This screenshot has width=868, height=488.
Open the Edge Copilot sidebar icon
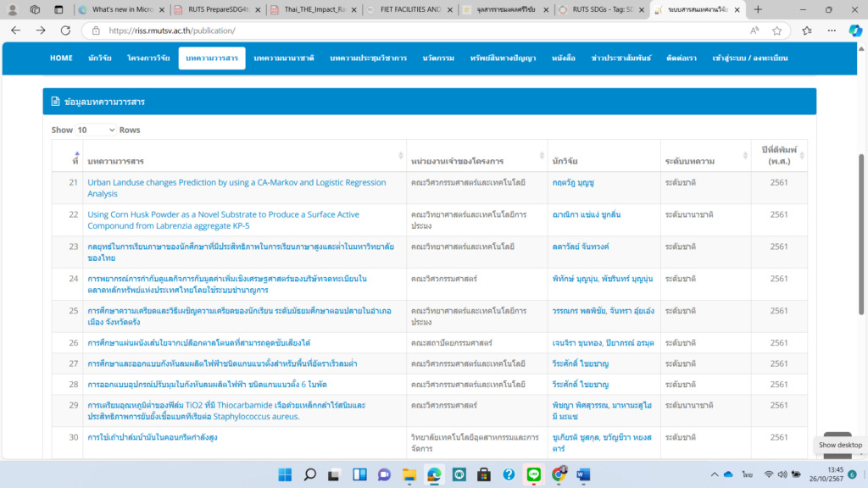pos(855,30)
